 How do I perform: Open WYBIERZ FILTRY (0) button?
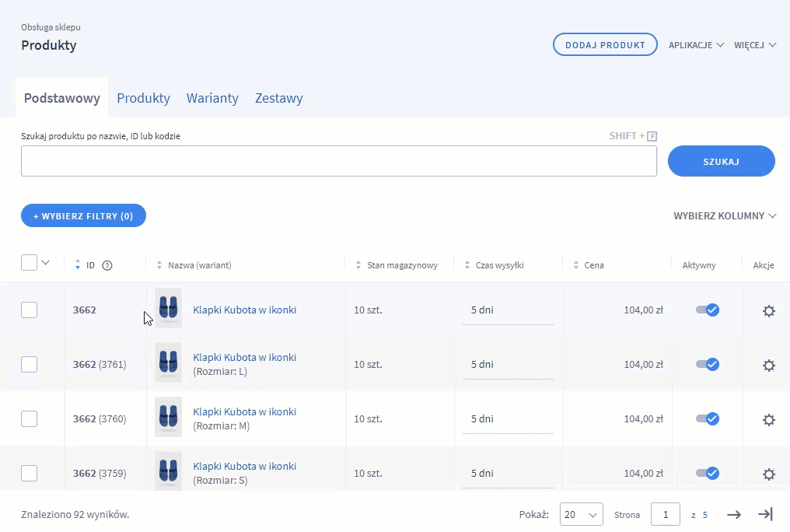coord(84,215)
